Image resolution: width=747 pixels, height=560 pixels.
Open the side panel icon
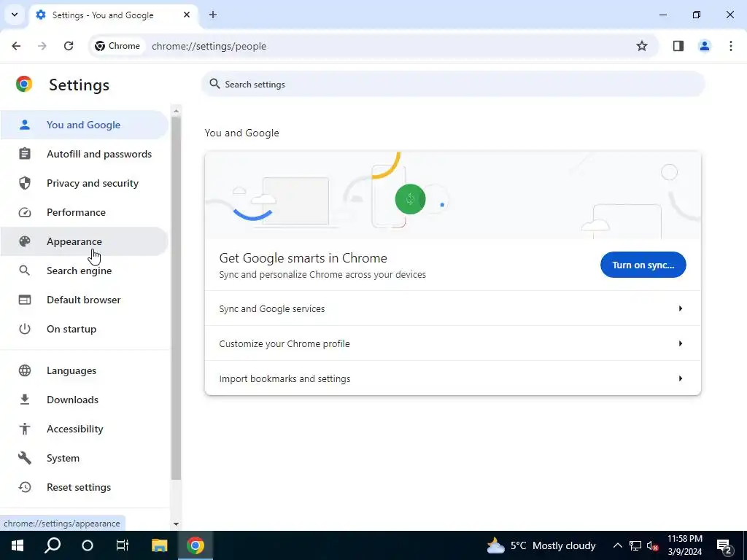tap(678, 46)
